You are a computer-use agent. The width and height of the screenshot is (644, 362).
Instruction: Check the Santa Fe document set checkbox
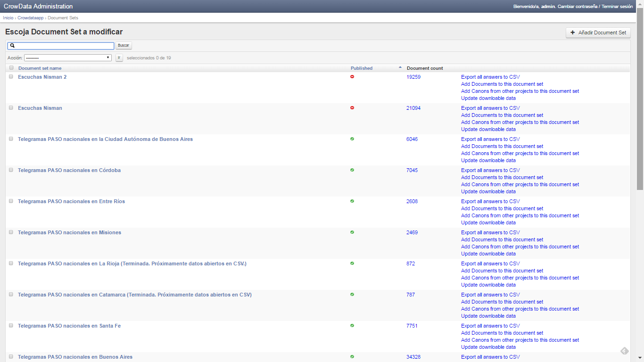click(11, 325)
